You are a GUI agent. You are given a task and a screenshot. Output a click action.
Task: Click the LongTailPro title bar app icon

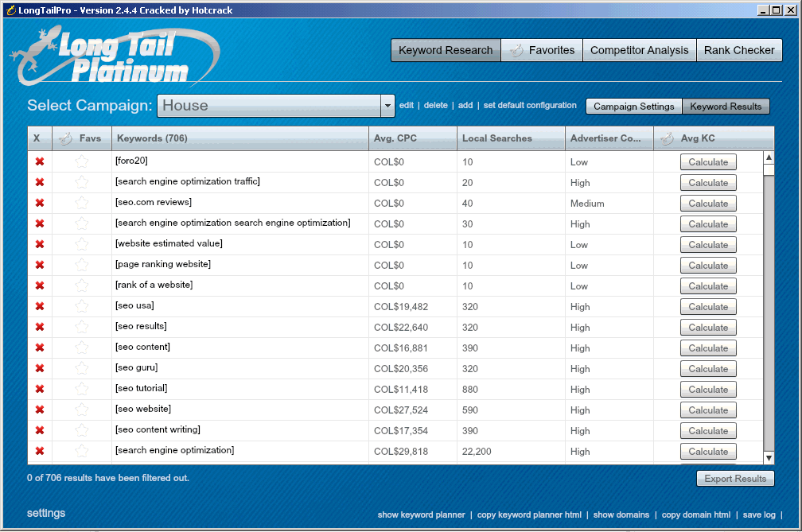[x=11, y=10]
